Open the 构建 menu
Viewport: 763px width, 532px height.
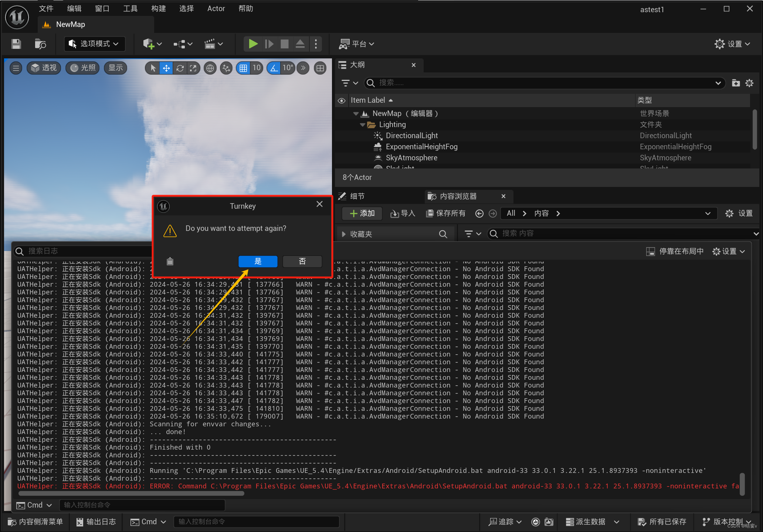pos(158,8)
